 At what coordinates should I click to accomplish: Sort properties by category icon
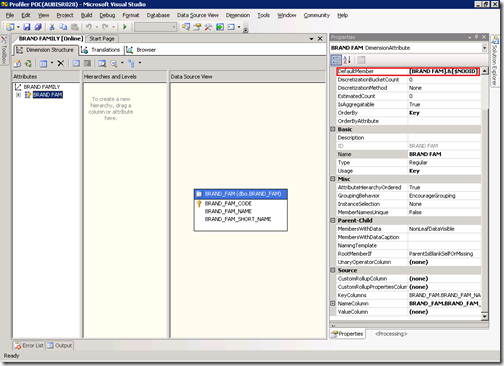[336, 60]
